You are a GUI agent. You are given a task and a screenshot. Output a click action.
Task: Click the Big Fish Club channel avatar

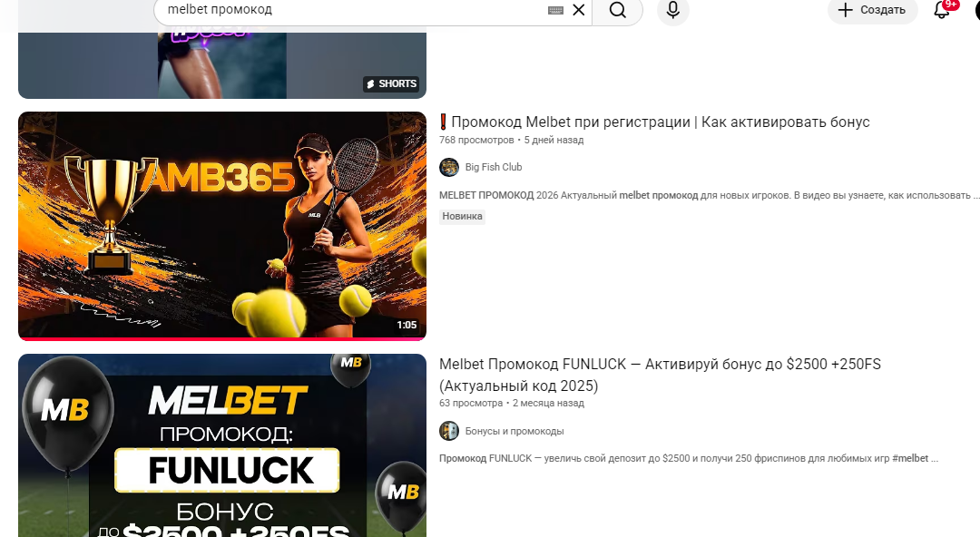[x=449, y=168]
